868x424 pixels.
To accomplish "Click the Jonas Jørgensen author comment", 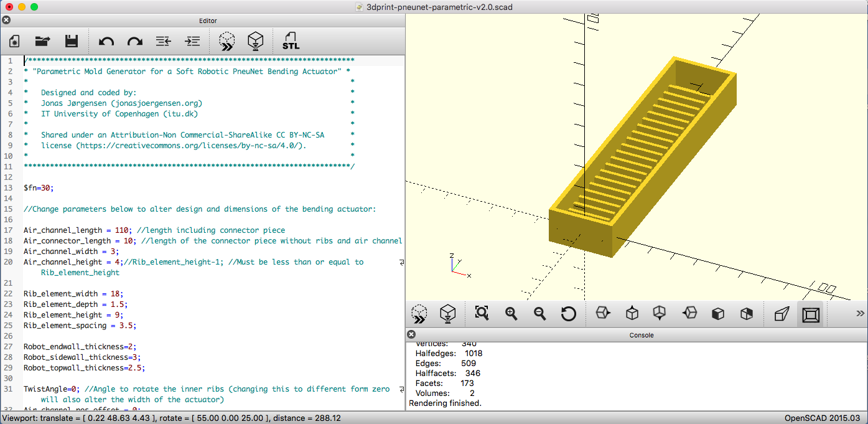I will [x=121, y=103].
